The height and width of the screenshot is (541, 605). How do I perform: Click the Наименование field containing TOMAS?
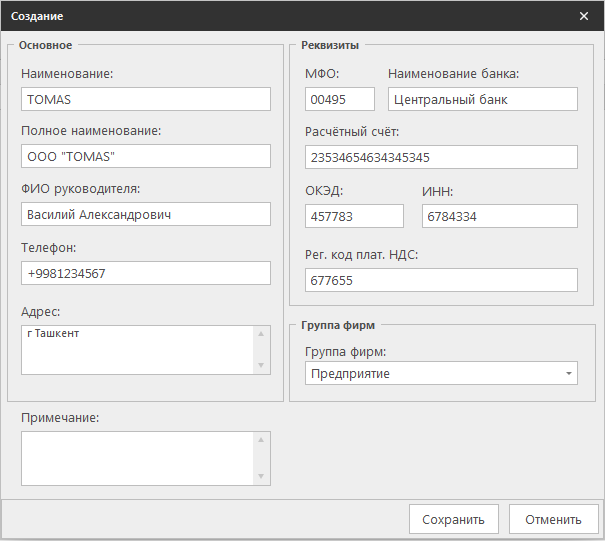click(145, 99)
